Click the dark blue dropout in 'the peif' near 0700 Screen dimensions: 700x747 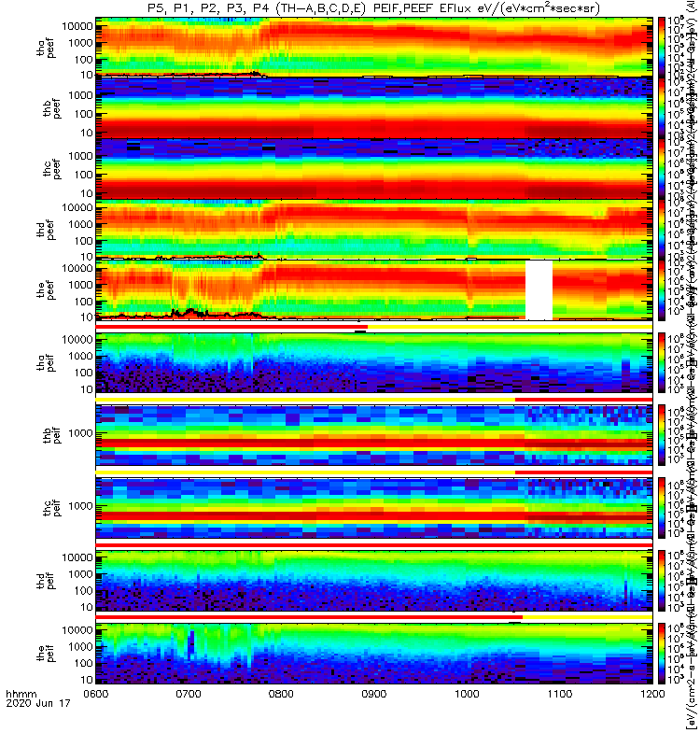click(x=192, y=644)
